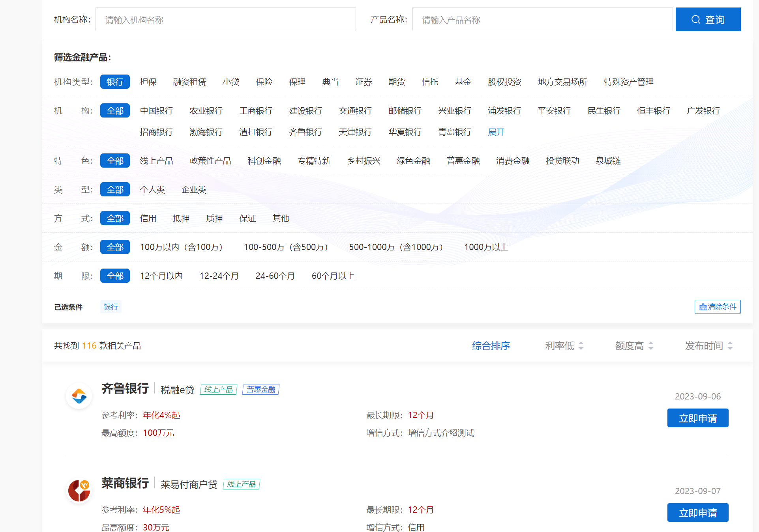Choose 保证 guarantee method
The image size is (759, 532).
[247, 218]
